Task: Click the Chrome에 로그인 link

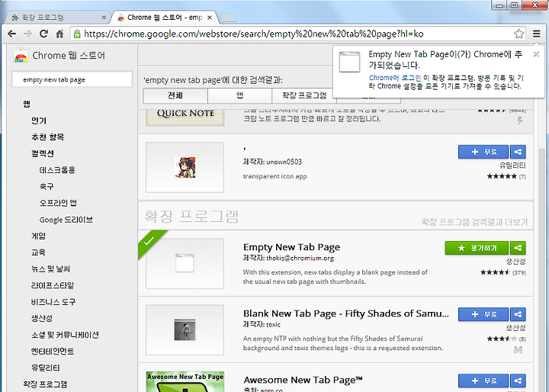Action: 395,78
